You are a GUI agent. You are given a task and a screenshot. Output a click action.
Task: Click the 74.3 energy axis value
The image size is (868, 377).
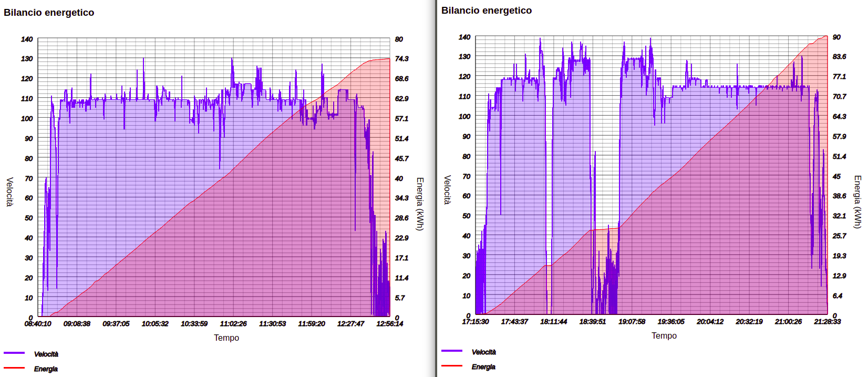pos(402,59)
